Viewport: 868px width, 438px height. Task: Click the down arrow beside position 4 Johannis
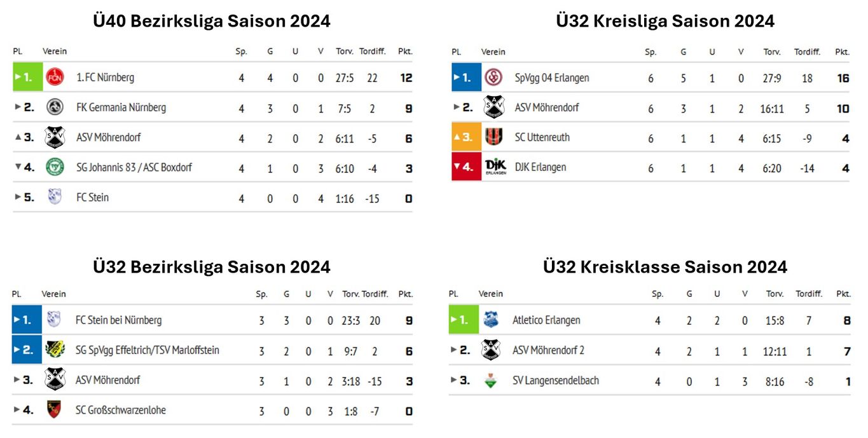(x=18, y=168)
